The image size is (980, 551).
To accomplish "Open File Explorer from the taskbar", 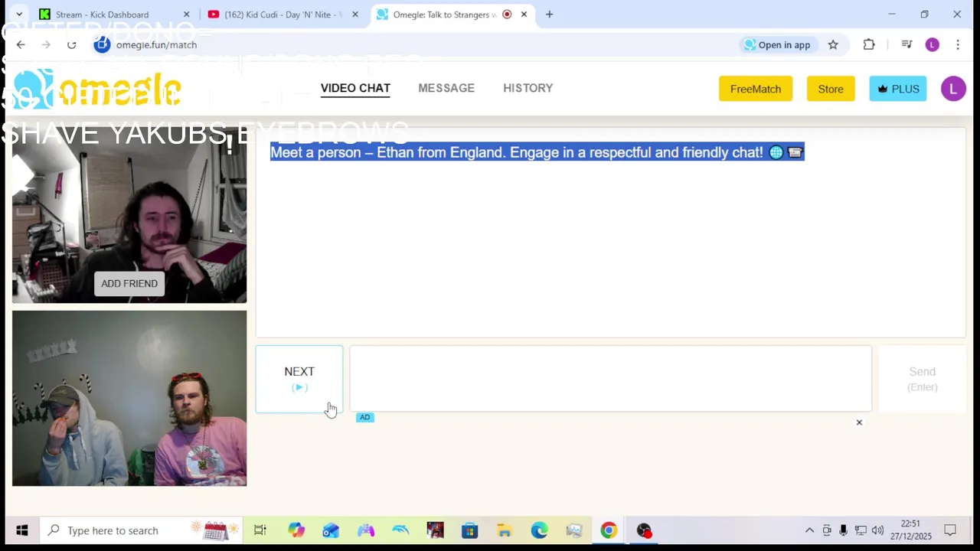I will [x=504, y=530].
